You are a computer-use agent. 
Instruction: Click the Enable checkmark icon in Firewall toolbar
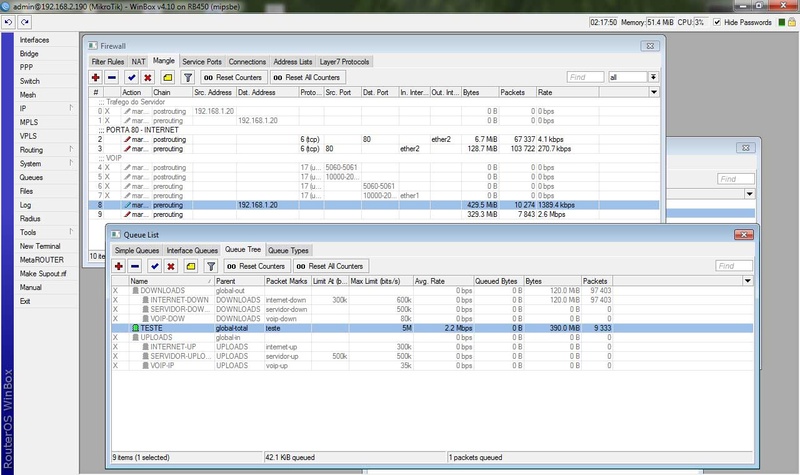coord(130,77)
